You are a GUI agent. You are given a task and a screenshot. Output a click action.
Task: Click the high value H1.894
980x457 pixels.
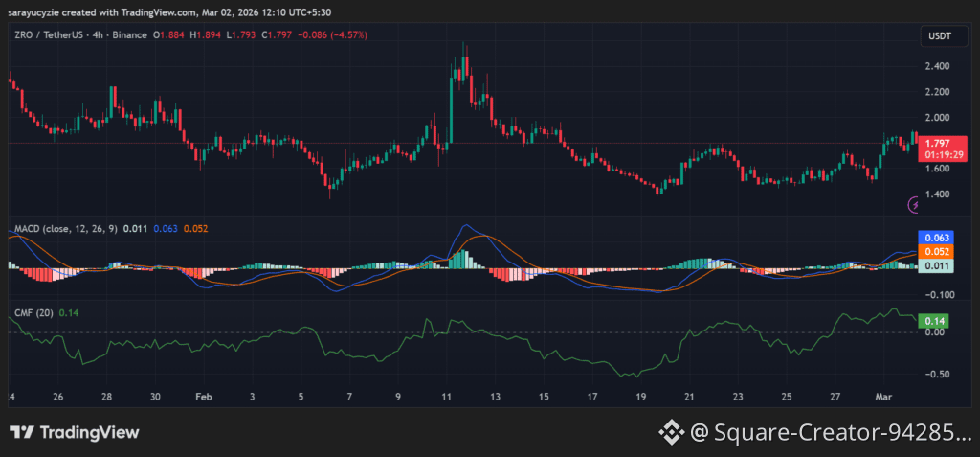click(208, 35)
